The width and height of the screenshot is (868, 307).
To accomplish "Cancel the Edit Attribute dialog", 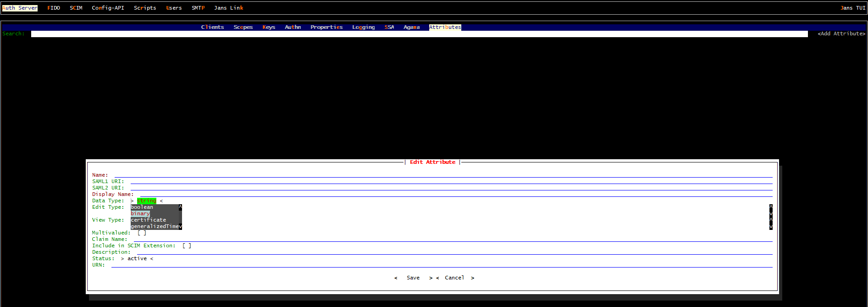I will (454, 278).
